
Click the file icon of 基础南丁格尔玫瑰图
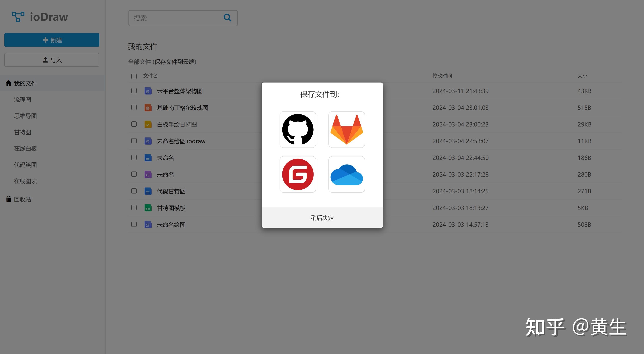(148, 108)
